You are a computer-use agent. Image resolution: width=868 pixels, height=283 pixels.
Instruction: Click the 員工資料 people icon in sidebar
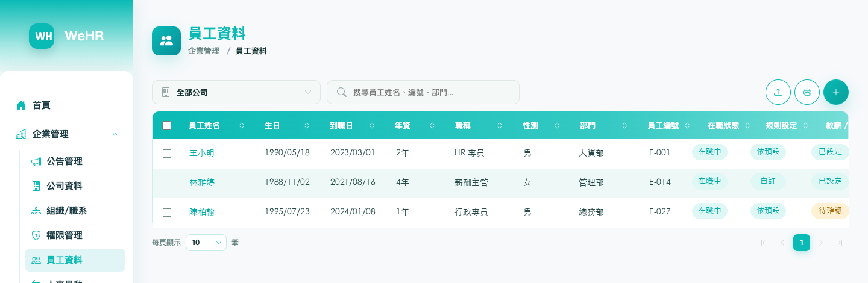coord(36,260)
